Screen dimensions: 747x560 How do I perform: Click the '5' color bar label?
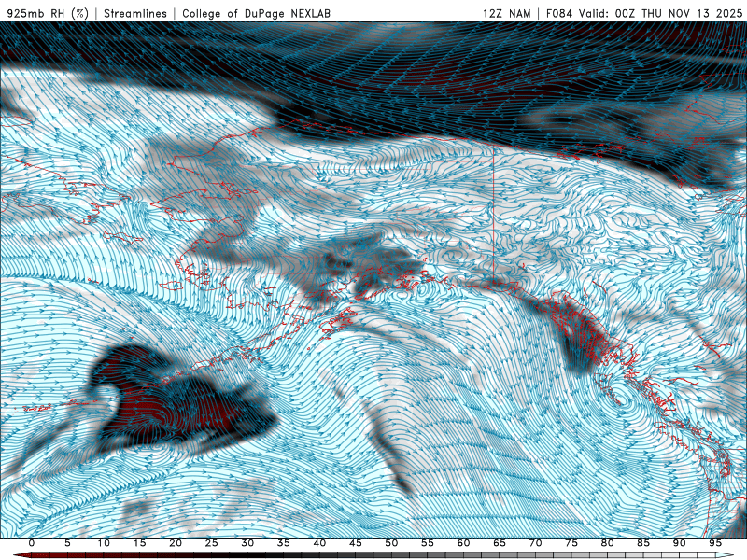67,543
